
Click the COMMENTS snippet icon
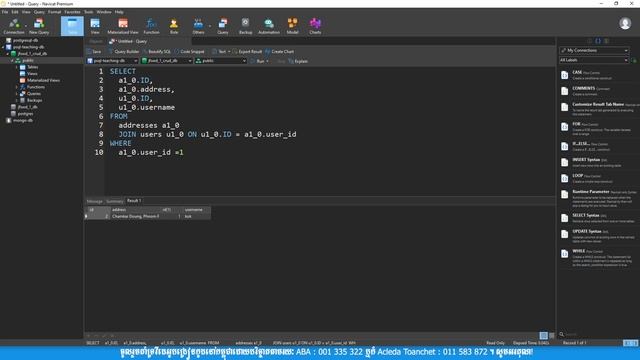click(564, 91)
